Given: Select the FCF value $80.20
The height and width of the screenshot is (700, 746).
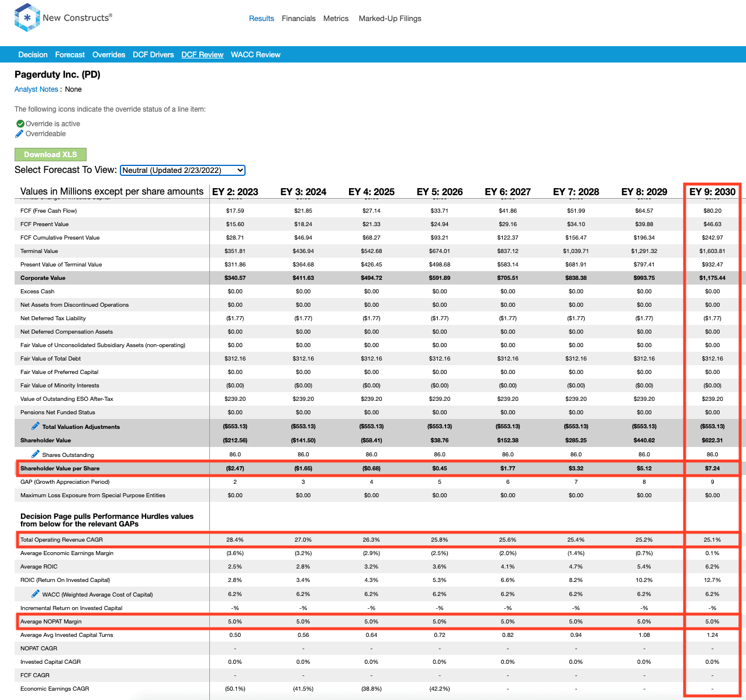Looking at the screenshot, I should pos(713,211).
